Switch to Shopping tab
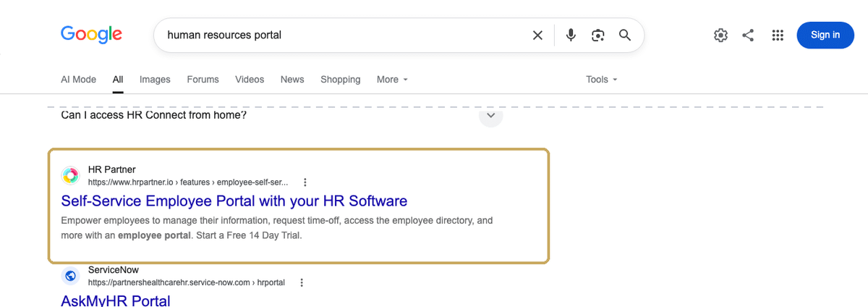 [341, 80]
